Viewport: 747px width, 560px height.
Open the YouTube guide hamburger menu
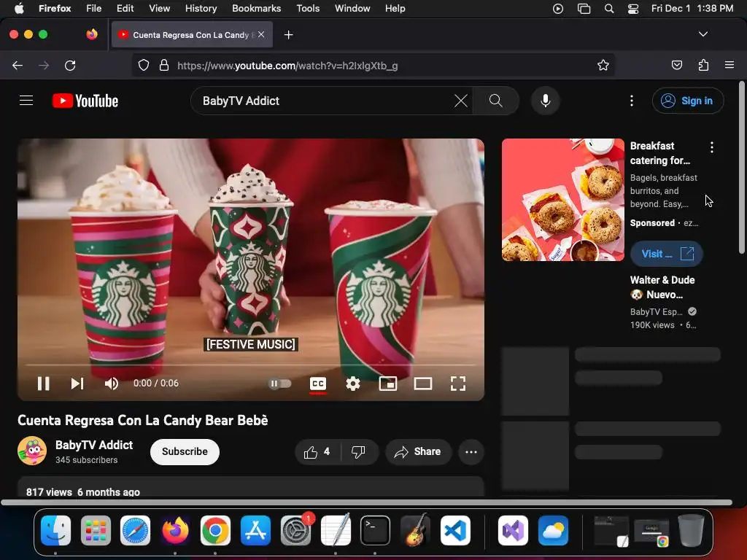point(26,101)
